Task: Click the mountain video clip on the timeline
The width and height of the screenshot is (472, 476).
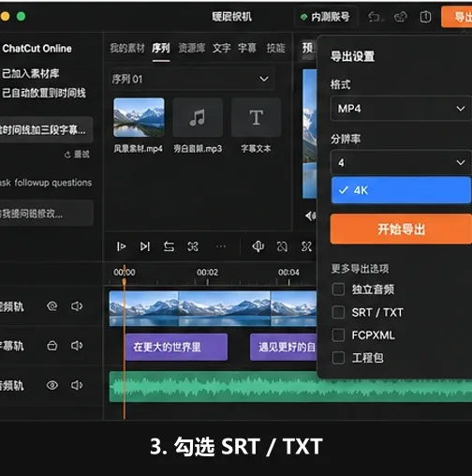Action: (x=213, y=308)
